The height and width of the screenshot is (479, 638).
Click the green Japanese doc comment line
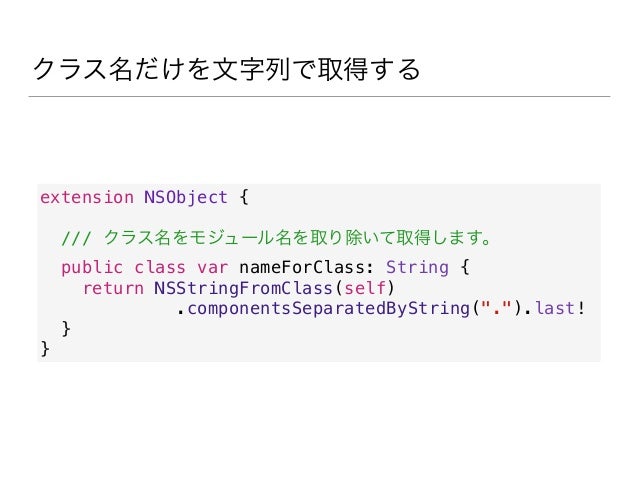(x=276, y=238)
